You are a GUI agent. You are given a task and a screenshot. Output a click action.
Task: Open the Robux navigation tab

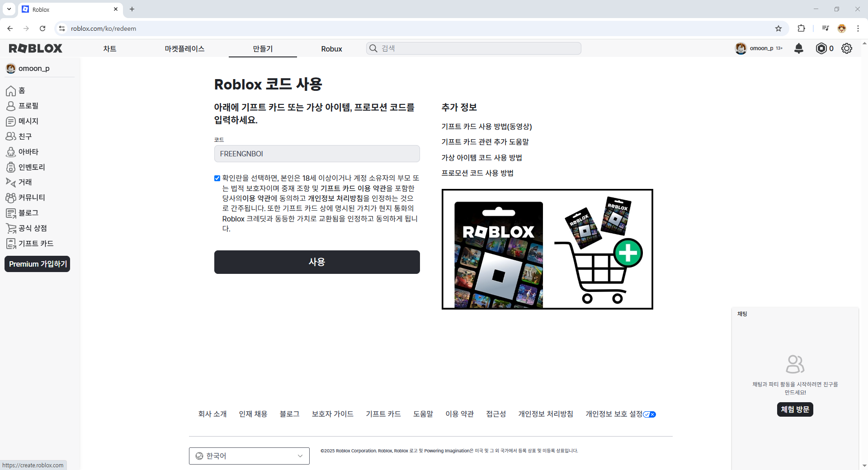coord(332,49)
